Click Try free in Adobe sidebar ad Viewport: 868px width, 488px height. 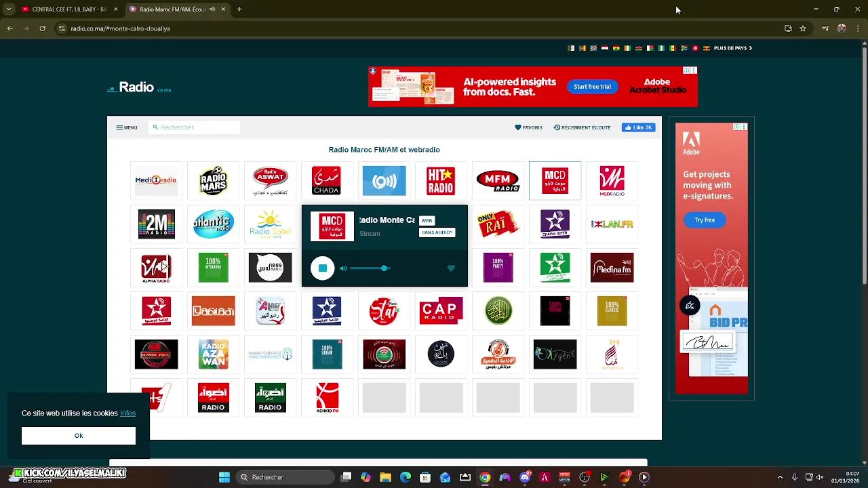click(x=705, y=220)
